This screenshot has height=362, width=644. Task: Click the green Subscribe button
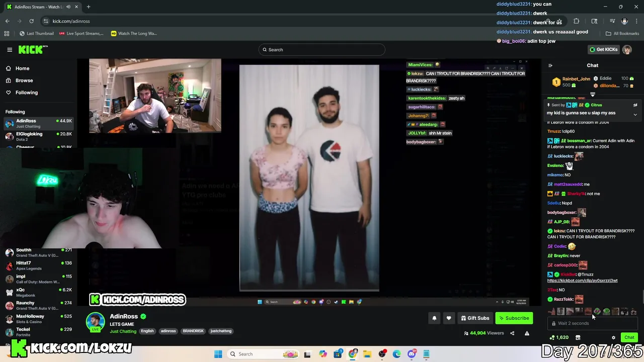pyautogui.click(x=514, y=318)
